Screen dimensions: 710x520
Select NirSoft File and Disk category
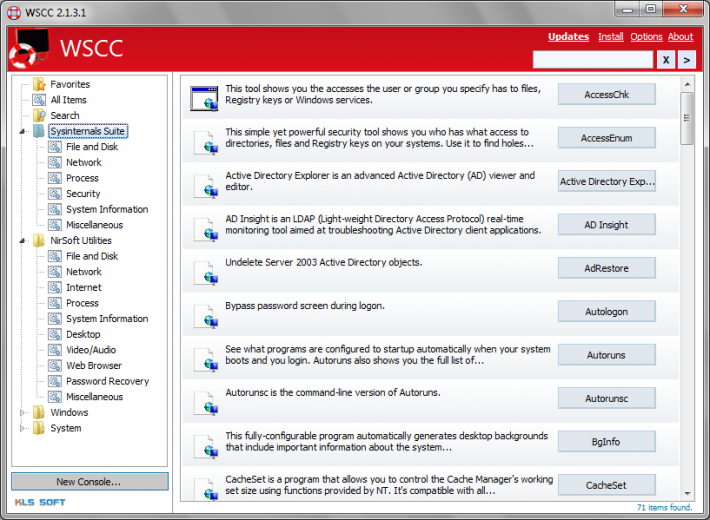(x=92, y=256)
